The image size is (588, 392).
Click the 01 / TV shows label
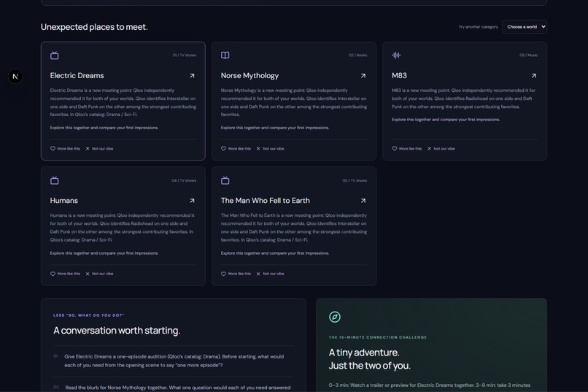click(184, 55)
